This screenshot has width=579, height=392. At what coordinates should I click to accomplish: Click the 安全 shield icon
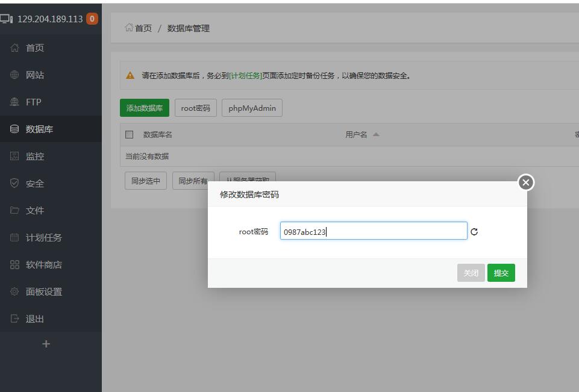[15, 184]
